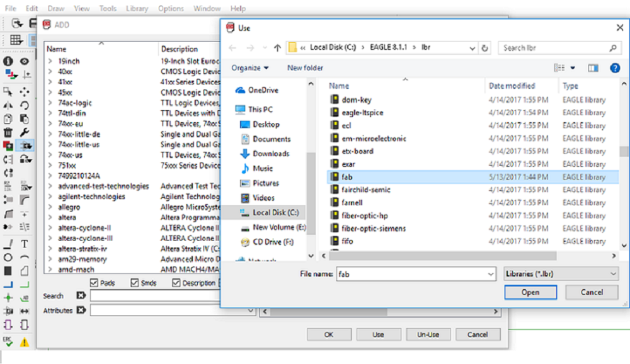
Task: Open the address bar path dropdown
Action: click(x=472, y=48)
